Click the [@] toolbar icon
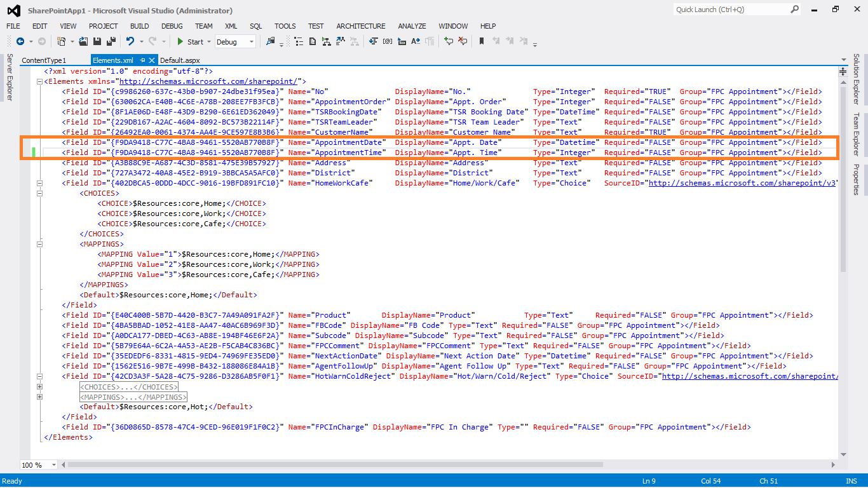Viewport: 868px width, 488px height. click(x=387, y=41)
